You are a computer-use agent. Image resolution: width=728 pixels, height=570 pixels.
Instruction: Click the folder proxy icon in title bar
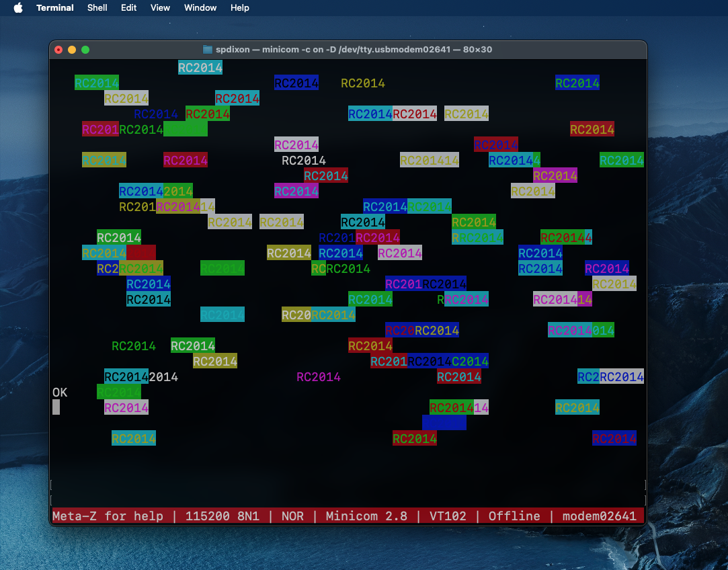(208, 50)
